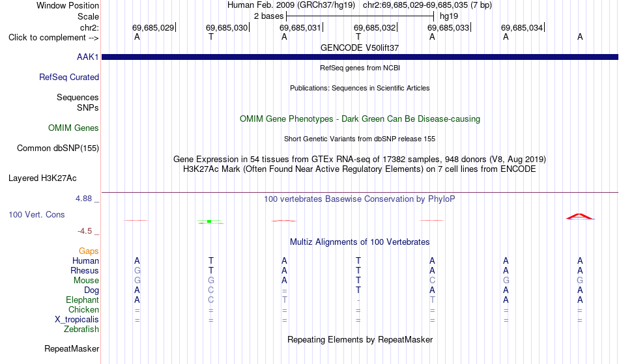Click the -4.5 PhyloP minimum value
The image size is (619, 364).
(x=85, y=231)
